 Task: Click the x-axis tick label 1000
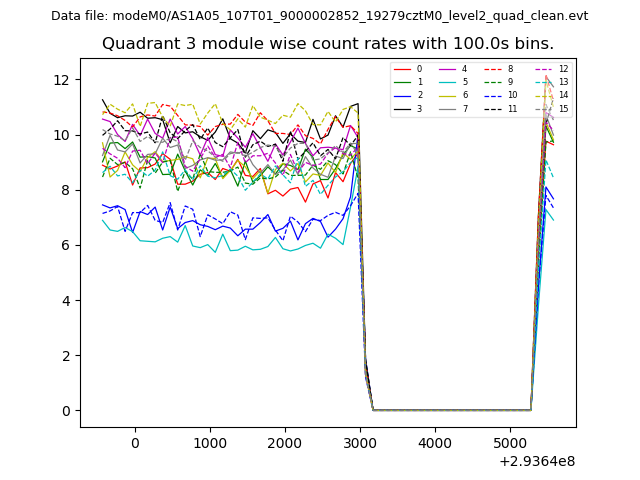point(210,443)
